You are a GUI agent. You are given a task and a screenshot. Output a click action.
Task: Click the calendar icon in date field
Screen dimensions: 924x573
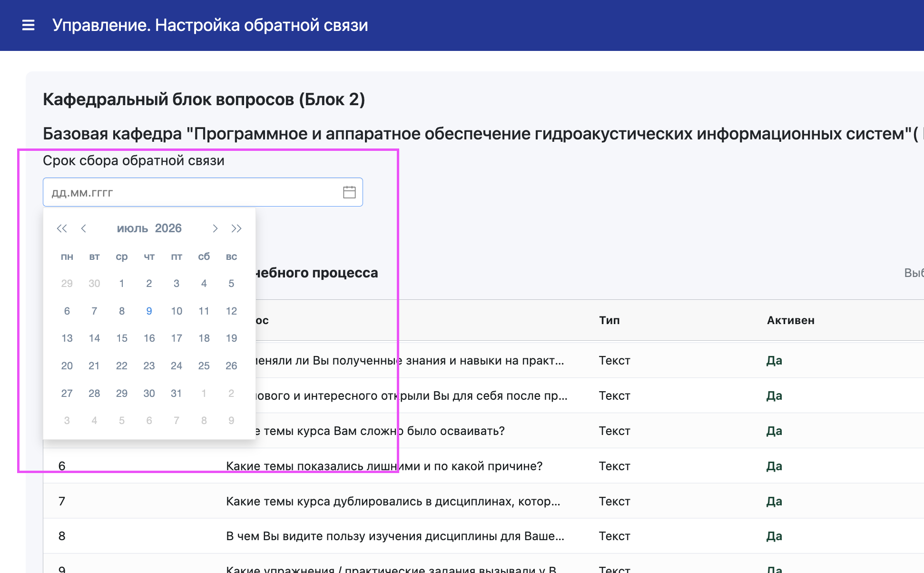tap(349, 192)
